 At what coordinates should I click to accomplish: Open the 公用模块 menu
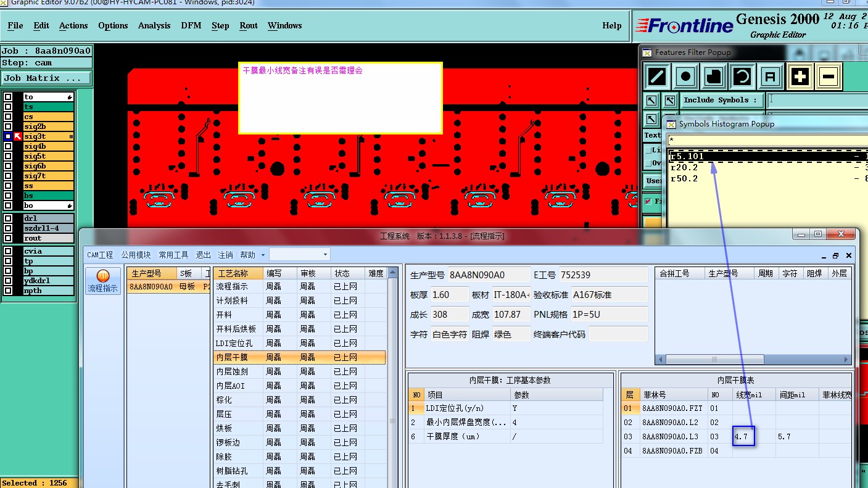(x=136, y=255)
